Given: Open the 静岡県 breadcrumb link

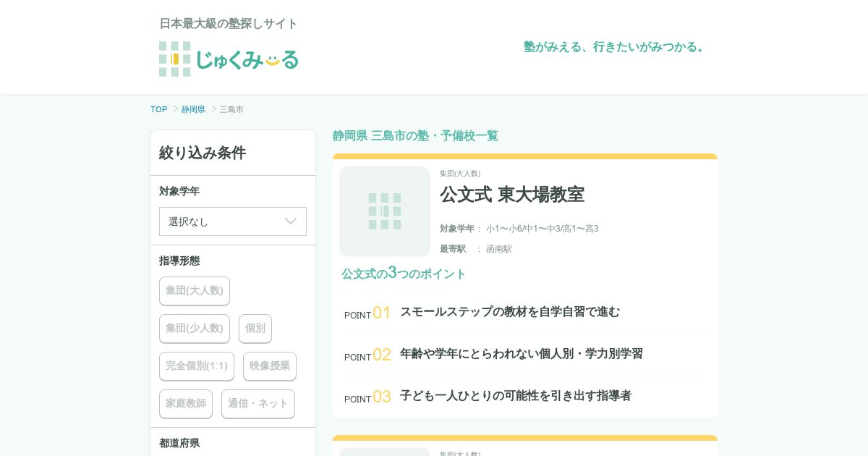Looking at the screenshot, I should (x=193, y=109).
